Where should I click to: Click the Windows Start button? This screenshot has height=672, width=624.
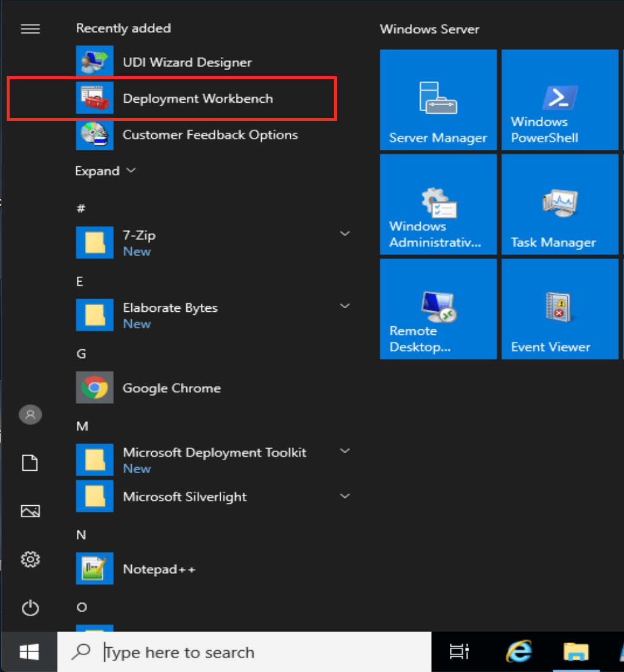[x=29, y=652]
